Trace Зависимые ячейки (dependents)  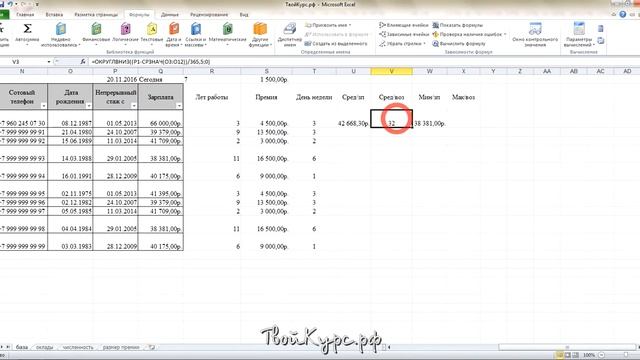pyautogui.click(x=404, y=34)
